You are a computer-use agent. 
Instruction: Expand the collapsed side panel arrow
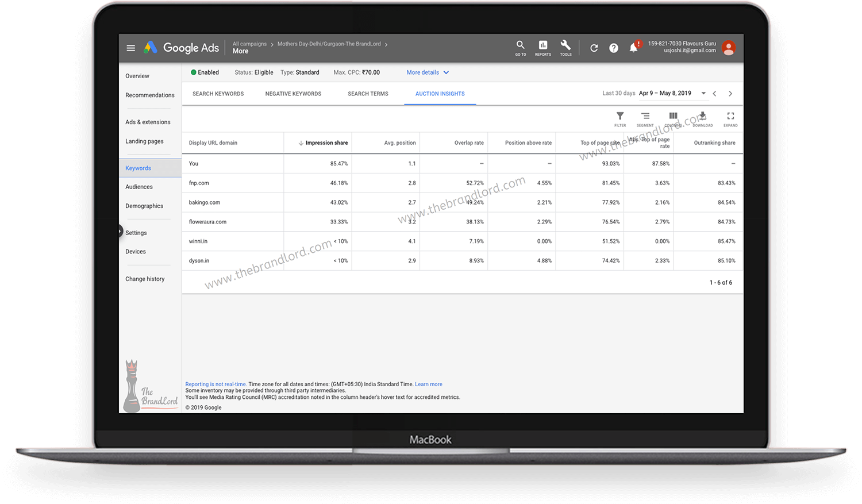pos(121,232)
